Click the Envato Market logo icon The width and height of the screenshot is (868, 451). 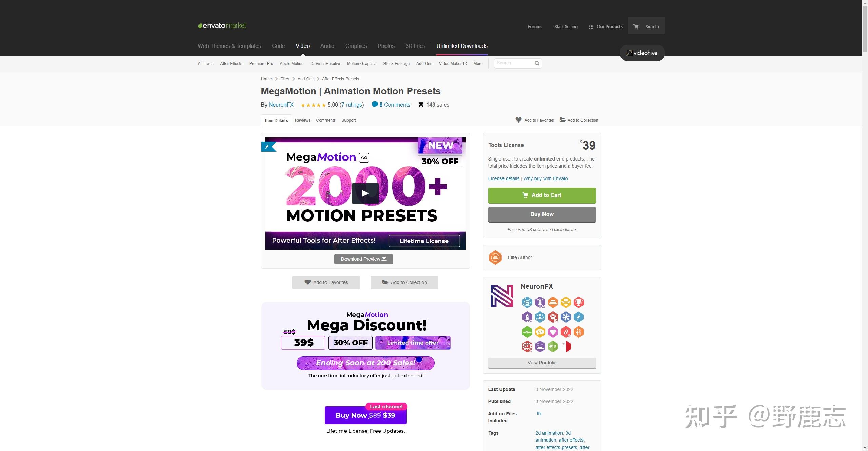[200, 25]
